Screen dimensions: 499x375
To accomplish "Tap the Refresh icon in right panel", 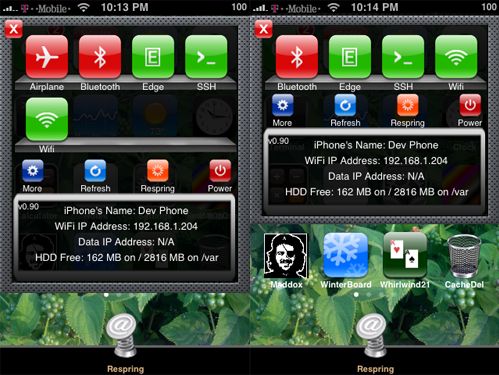I will point(345,105).
